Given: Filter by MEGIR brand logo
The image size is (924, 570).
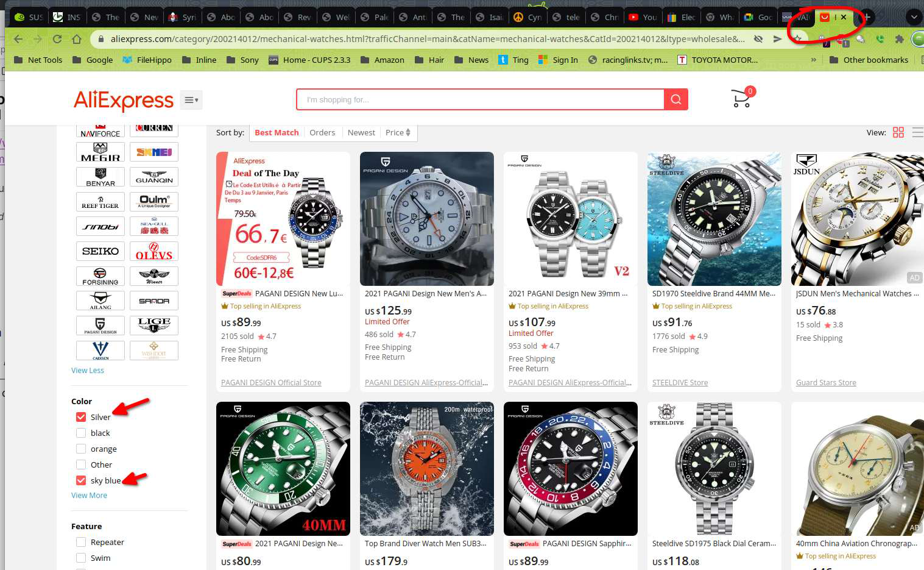Looking at the screenshot, I should (x=101, y=152).
